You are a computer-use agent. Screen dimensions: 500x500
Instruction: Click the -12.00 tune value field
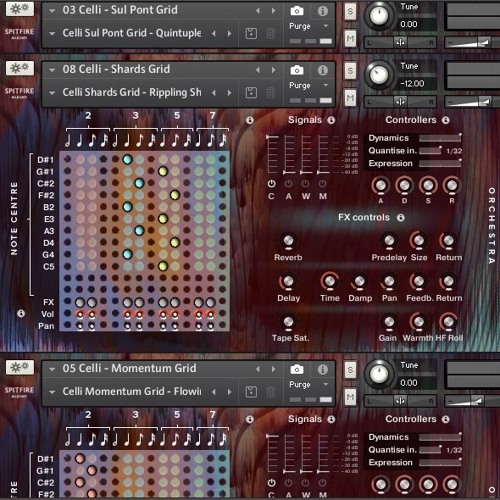click(x=417, y=83)
